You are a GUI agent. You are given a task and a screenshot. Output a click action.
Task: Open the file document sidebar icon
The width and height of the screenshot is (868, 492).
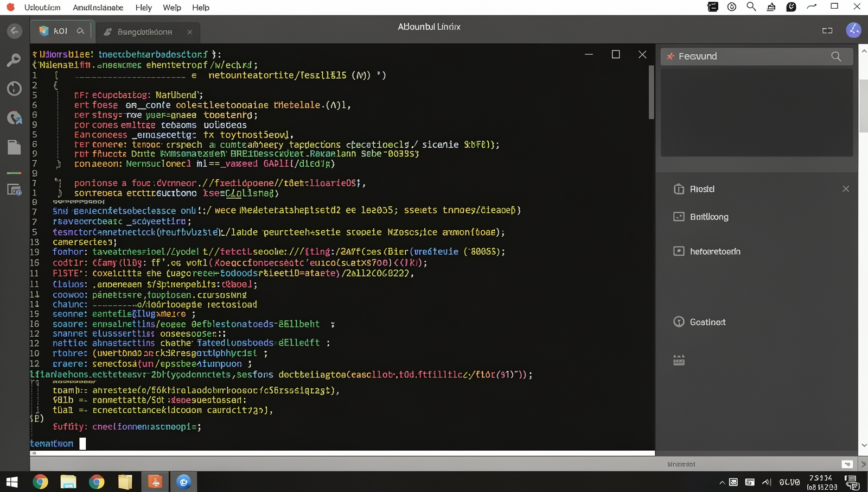14,147
